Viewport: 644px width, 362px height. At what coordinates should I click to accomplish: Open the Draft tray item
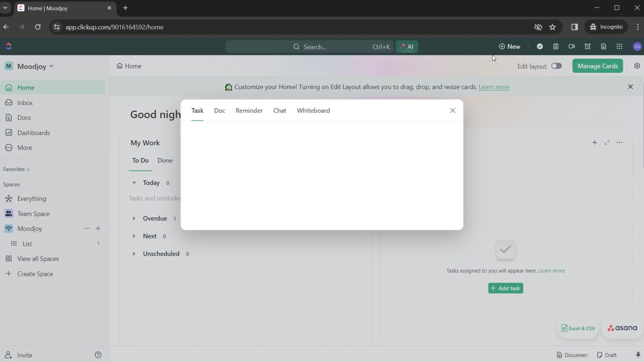point(607,355)
